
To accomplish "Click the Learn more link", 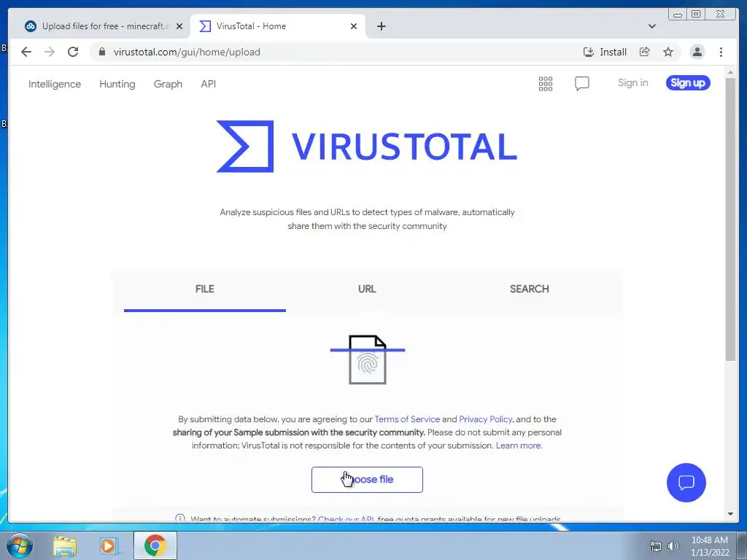I will [519, 446].
